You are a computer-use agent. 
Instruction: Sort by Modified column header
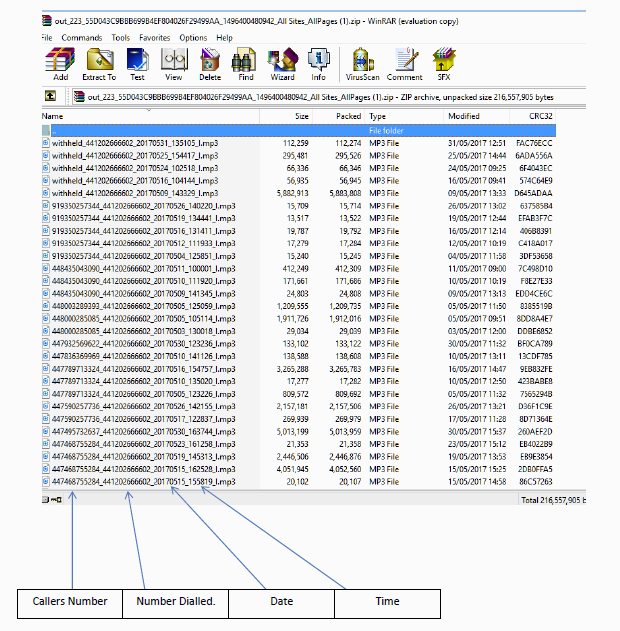[476, 116]
